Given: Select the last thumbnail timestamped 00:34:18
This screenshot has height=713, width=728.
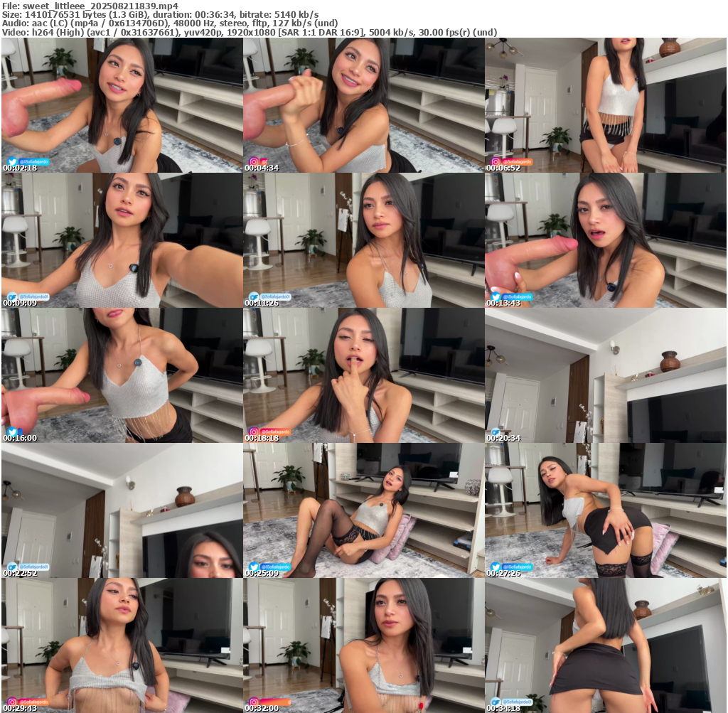Looking at the screenshot, I should coord(605,645).
